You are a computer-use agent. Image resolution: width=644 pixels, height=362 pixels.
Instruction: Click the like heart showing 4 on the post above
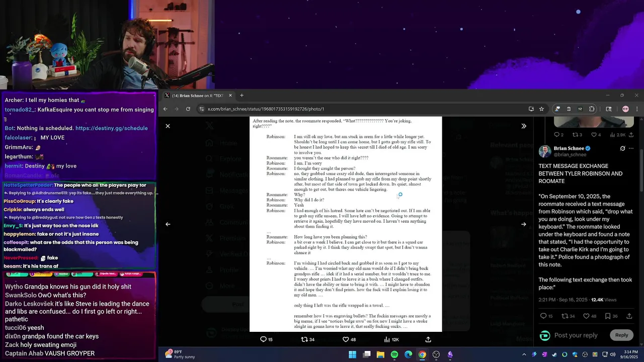pos(596,135)
